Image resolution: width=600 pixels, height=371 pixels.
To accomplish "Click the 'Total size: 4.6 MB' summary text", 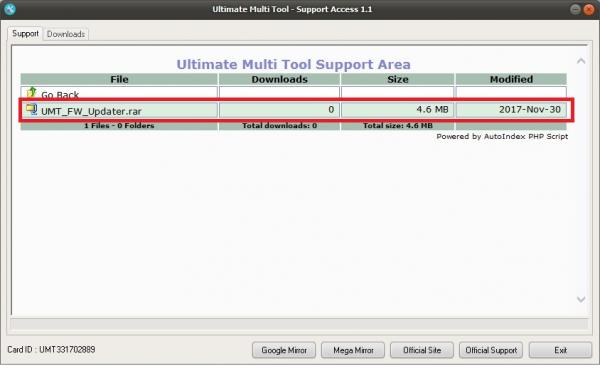I will [398, 125].
